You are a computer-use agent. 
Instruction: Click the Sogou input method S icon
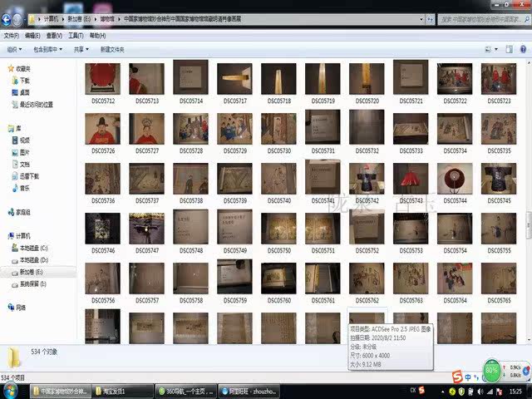tap(457, 377)
